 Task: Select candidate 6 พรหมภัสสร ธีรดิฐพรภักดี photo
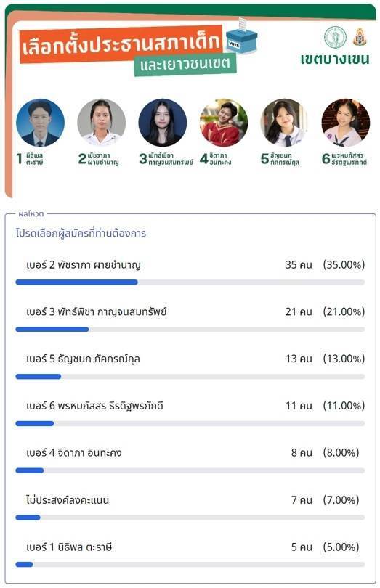pos(346,123)
